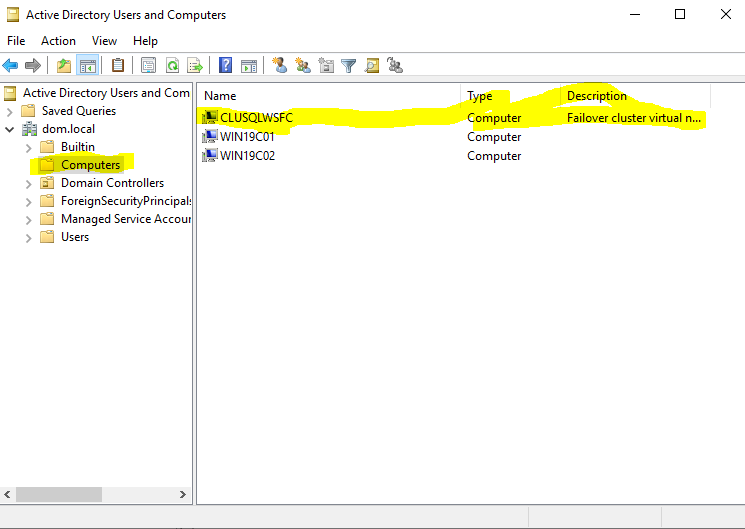Click the Find objects toolbar icon
Viewport: 745px width, 529px height.
click(x=372, y=66)
